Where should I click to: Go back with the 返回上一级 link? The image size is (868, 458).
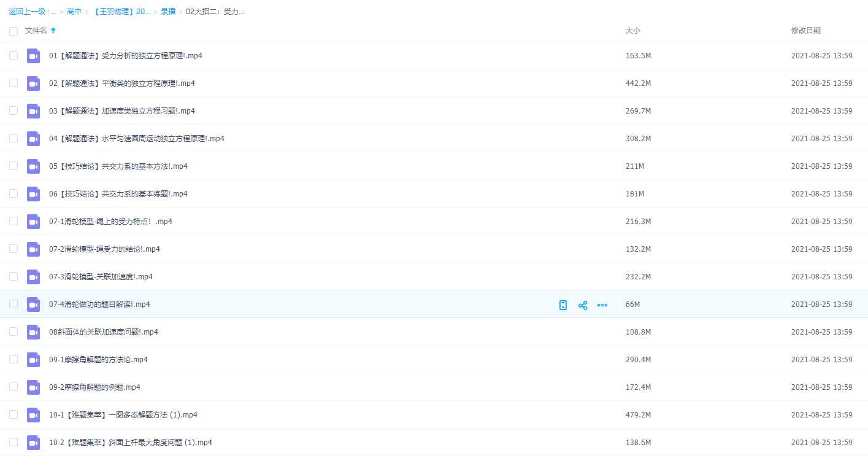(x=27, y=12)
